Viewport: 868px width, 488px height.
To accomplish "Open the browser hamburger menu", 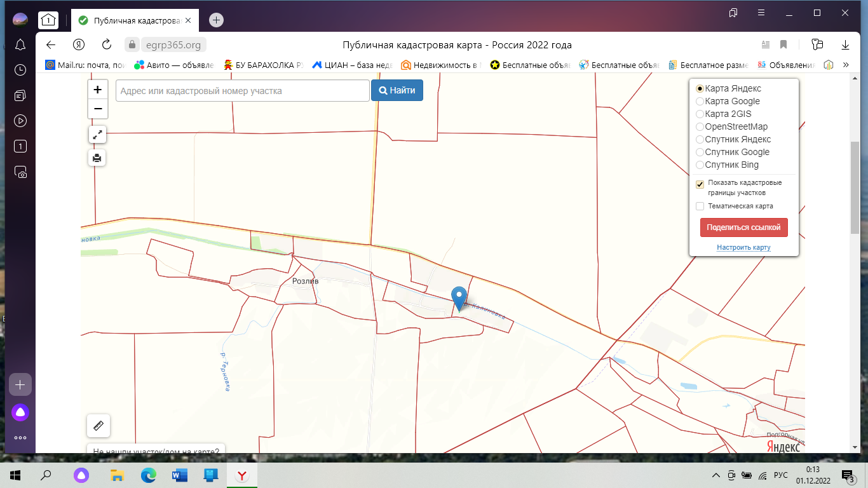I will 761,13.
